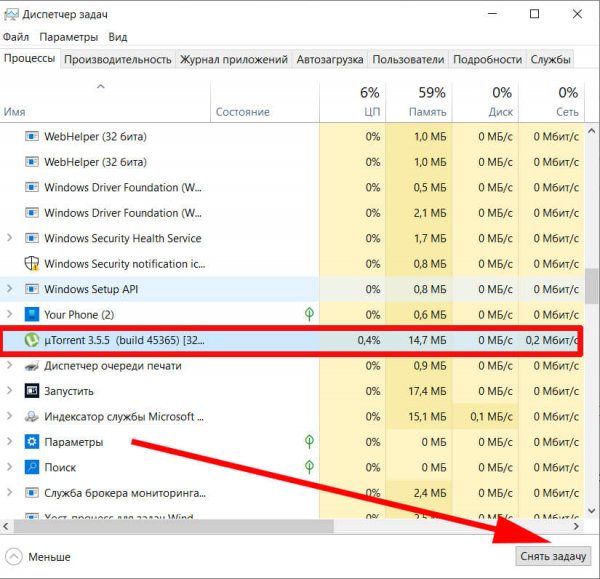Expand the Windows Setup API process

(x=10, y=289)
